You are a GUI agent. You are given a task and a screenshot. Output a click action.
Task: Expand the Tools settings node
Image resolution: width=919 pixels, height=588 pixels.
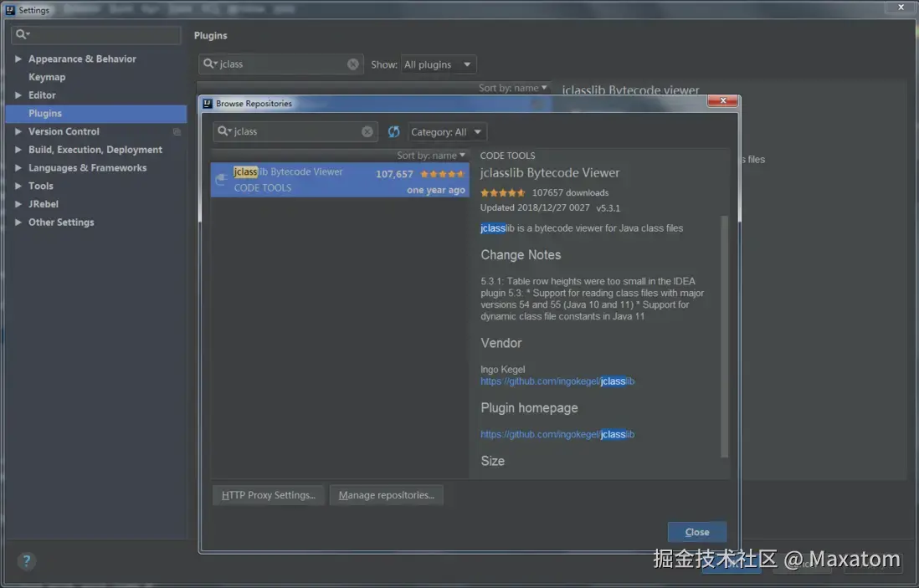point(18,187)
